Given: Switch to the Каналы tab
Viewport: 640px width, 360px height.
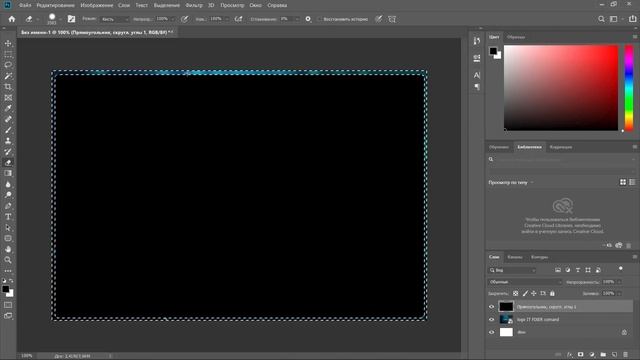Looking at the screenshot, I should [515, 257].
